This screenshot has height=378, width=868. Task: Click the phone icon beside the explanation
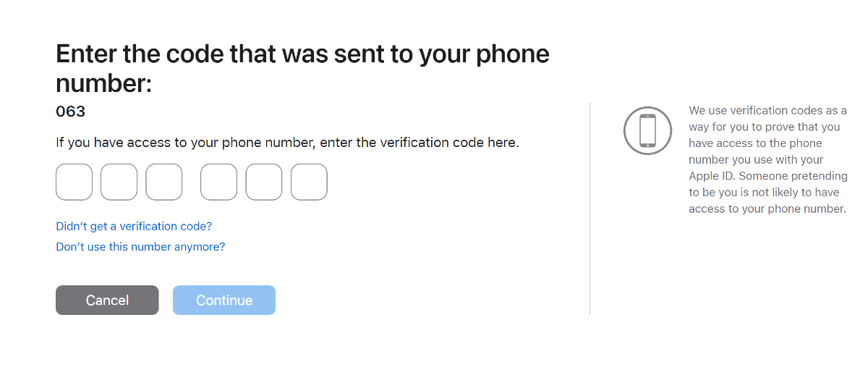(647, 130)
